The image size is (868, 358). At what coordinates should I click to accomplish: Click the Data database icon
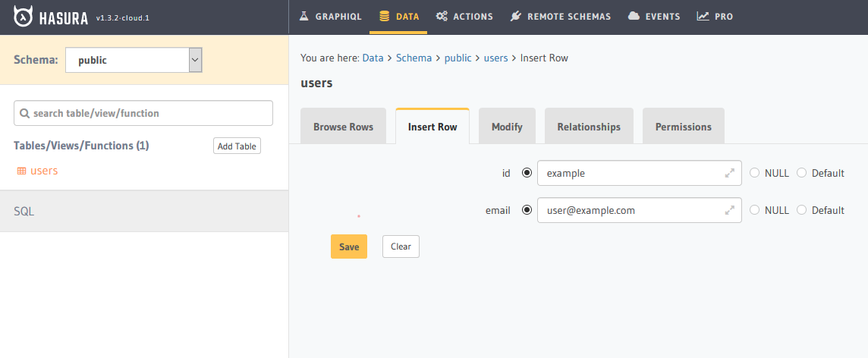pyautogui.click(x=384, y=17)
